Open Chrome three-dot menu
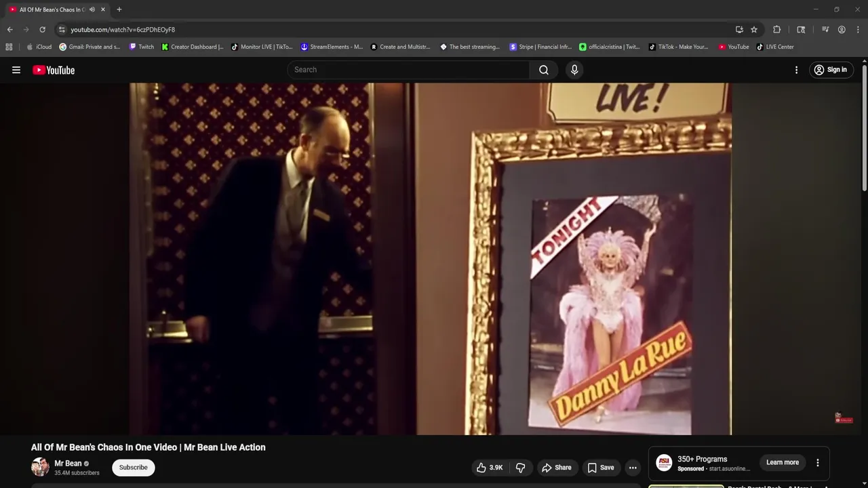The height and width of the screenshot is (488, 868). (858, 30)
